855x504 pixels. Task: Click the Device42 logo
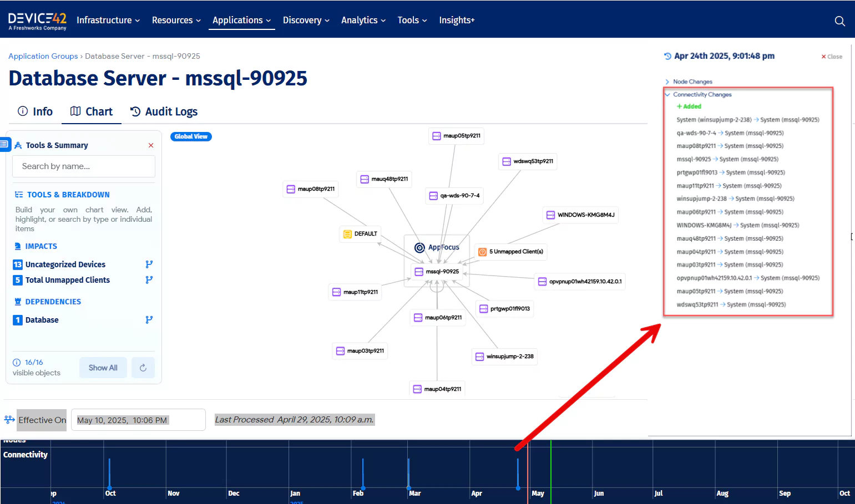click(37, 21)
